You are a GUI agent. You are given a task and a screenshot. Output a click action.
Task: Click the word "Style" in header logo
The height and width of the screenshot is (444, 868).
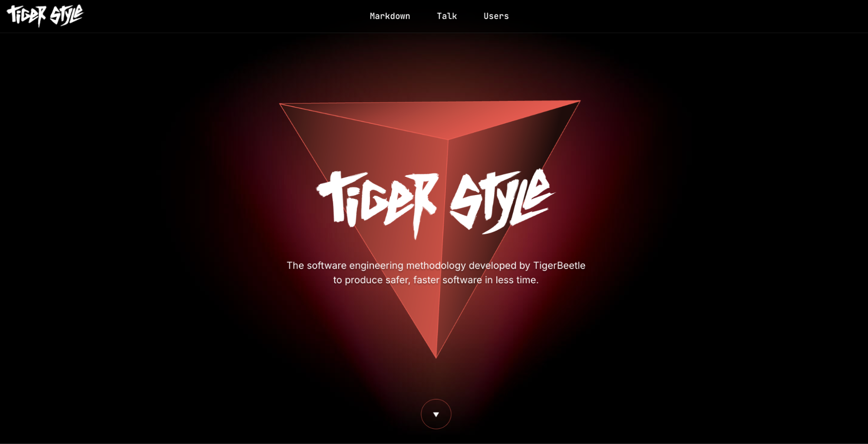click(x=66, y=15)
